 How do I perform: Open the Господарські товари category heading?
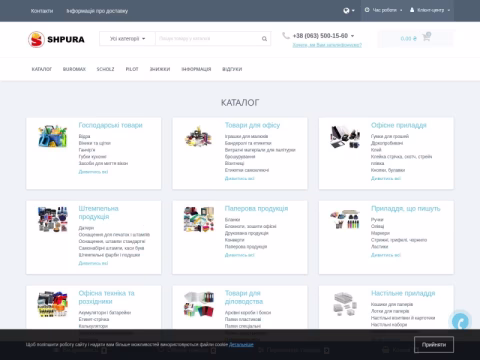(x=111, y=125)
